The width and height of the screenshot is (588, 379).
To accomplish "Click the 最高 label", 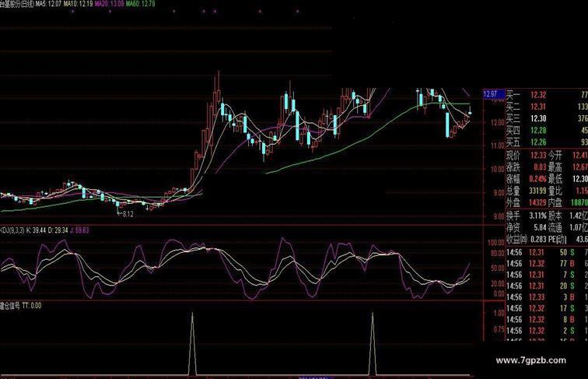I will (555, 167).
